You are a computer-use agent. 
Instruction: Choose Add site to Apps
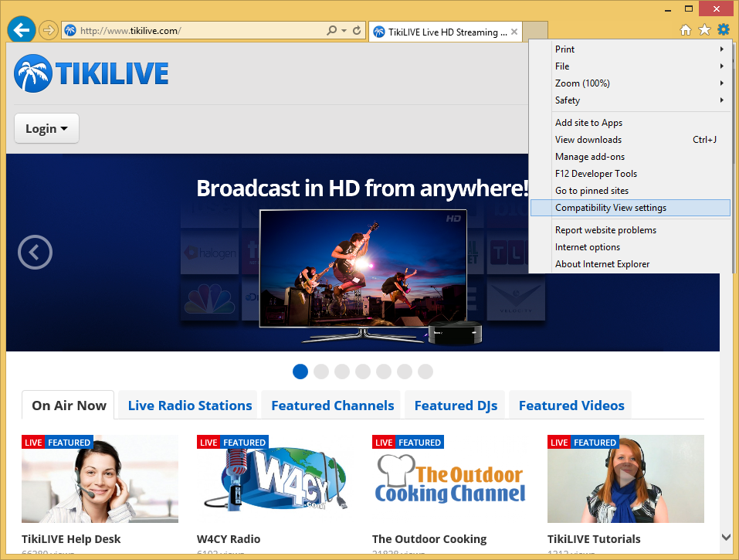(x=630, y=123)
